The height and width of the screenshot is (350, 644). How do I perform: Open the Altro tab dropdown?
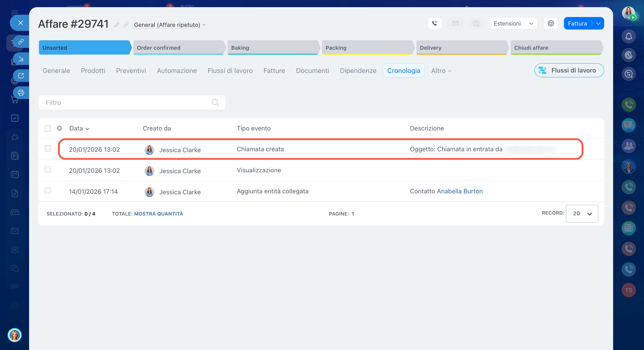click(441, 71)
